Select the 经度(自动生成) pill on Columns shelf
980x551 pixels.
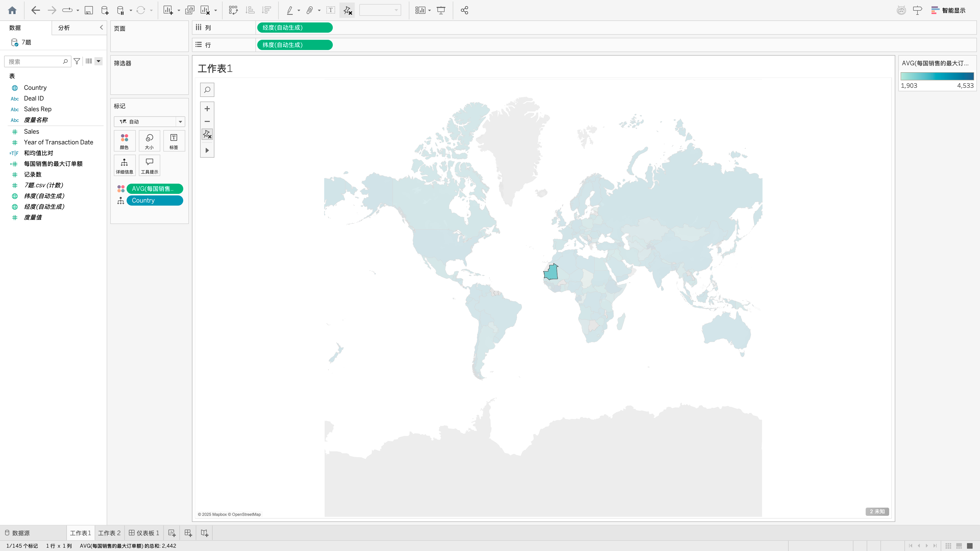pyautogui.click(x=295, y=27)
